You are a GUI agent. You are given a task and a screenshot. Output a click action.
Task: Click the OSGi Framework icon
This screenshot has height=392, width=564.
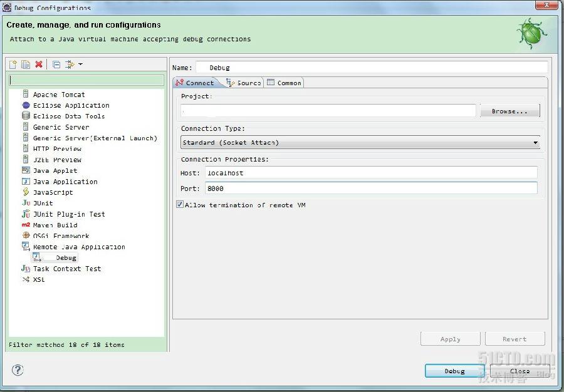[x=26, y=235]
